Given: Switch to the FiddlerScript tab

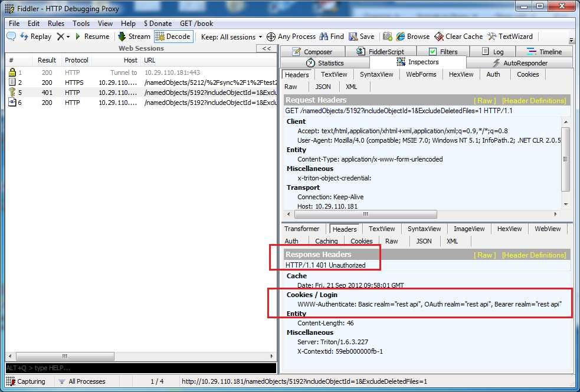Looking at the screenshot, I should coord(380,52).
